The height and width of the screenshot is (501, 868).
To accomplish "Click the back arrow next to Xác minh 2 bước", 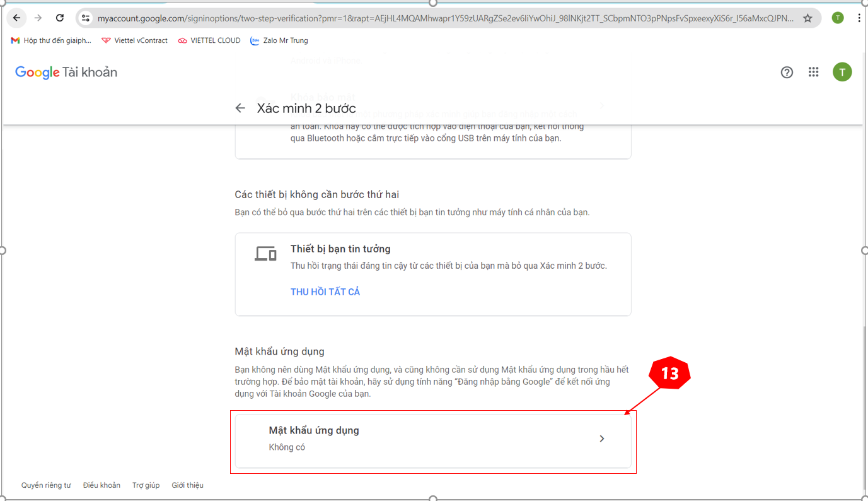I will click(240, 108).
